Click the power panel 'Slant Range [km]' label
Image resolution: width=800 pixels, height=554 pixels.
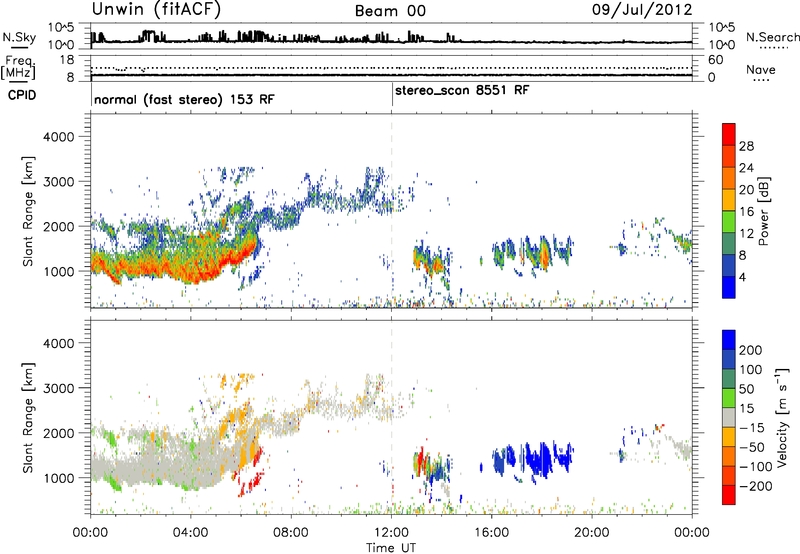(28, 211)
